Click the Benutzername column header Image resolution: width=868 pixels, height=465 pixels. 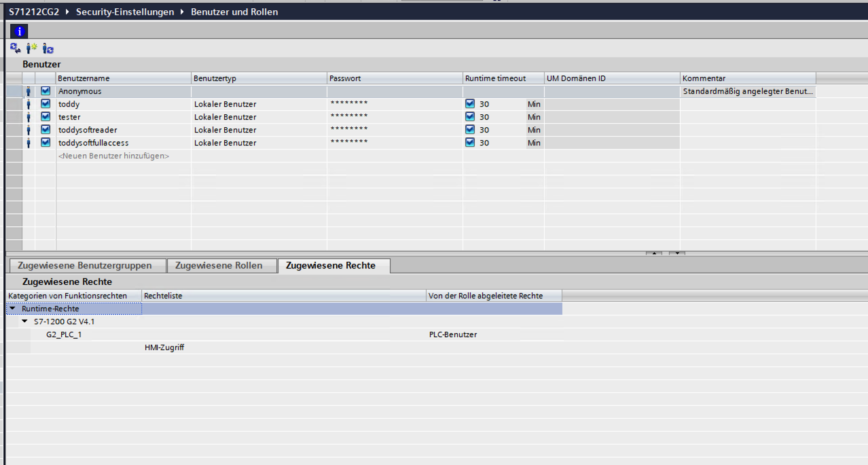click(x=123, y=78)
